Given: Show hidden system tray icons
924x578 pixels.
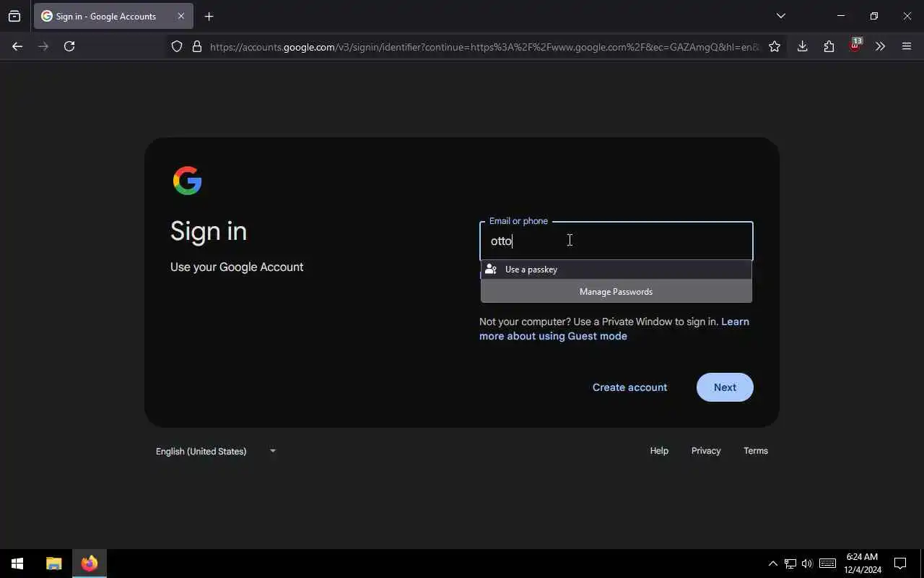Looking at the screenshot, I should [x=772, y=564].
